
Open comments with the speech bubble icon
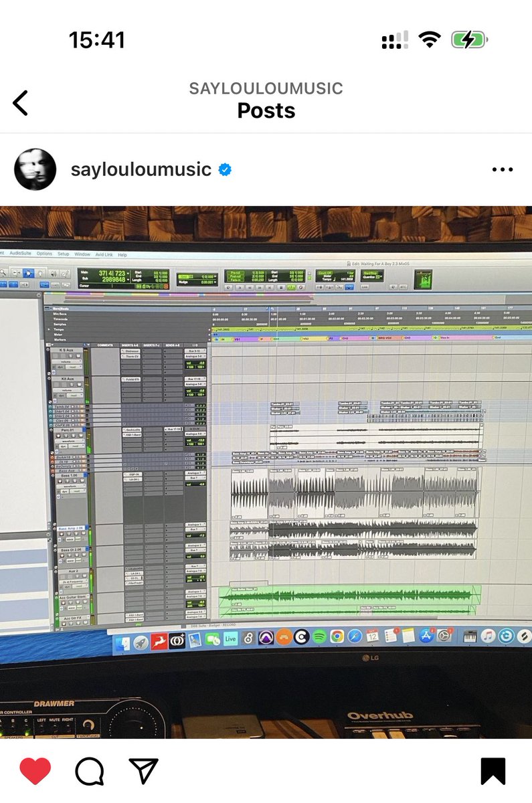[89, 771]
